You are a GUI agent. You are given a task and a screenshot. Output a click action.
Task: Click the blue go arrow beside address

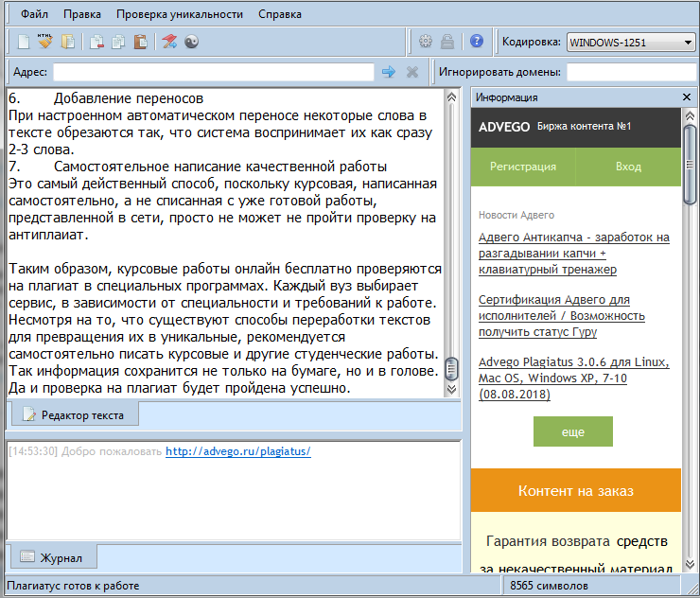(x=388, y=72)
